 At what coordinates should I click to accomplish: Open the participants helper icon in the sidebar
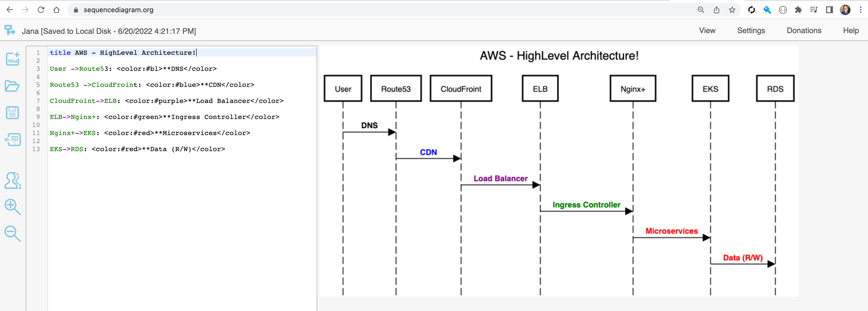click(x=12, y=181)
